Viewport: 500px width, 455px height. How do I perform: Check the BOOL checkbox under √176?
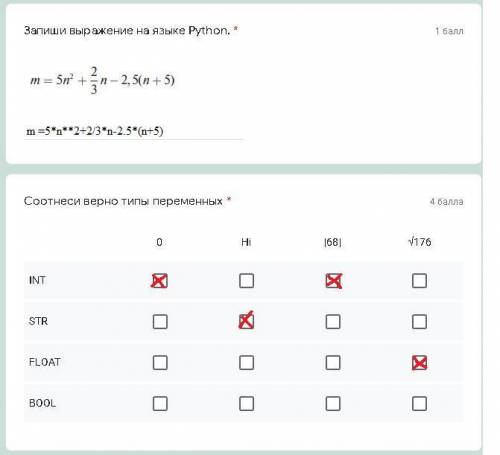pos(419,404)
